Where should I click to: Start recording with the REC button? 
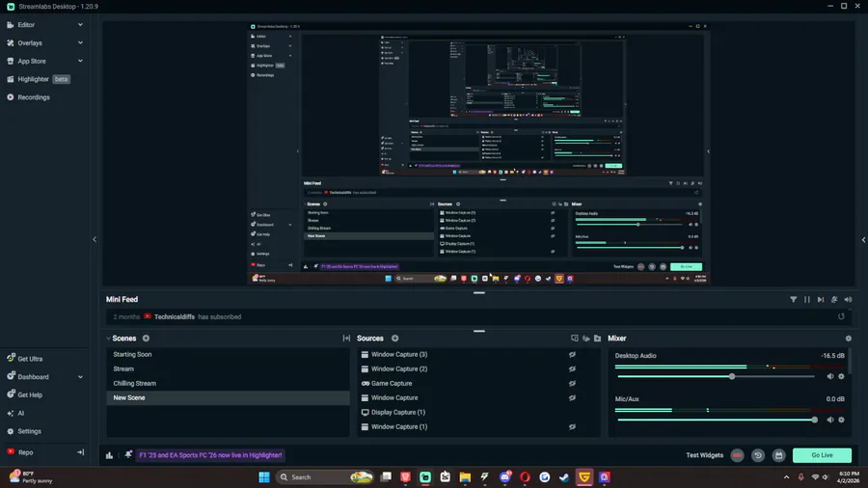point(737,455)
